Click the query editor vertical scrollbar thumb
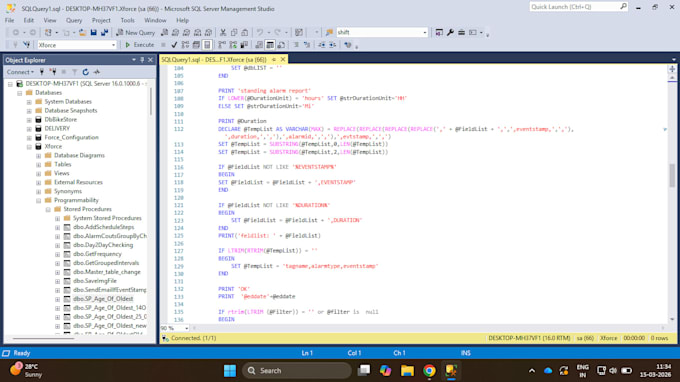Viewport: 680px width, 382px height. point(672,176)
